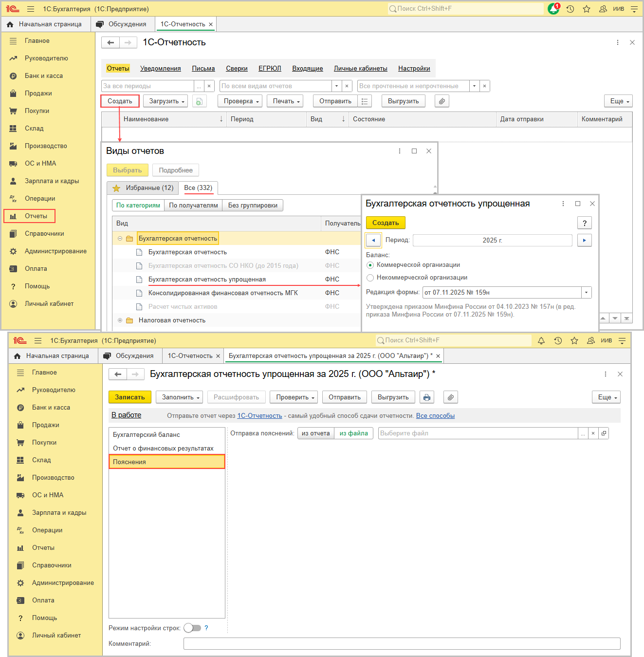Open the Проверка dropdown
Screen dimensions: 644x657
click(240, 101)
